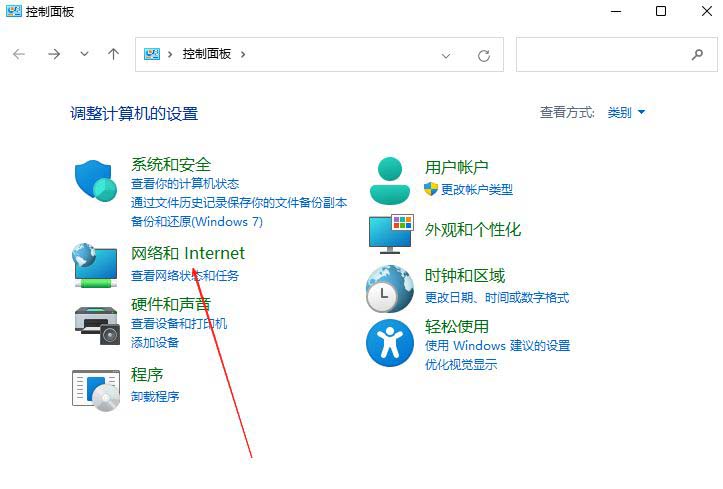Viewport: 723px width, 489px height.
Task: Open the address bar history dropdown
Action: pyautogui.click(x=446, y=55)
